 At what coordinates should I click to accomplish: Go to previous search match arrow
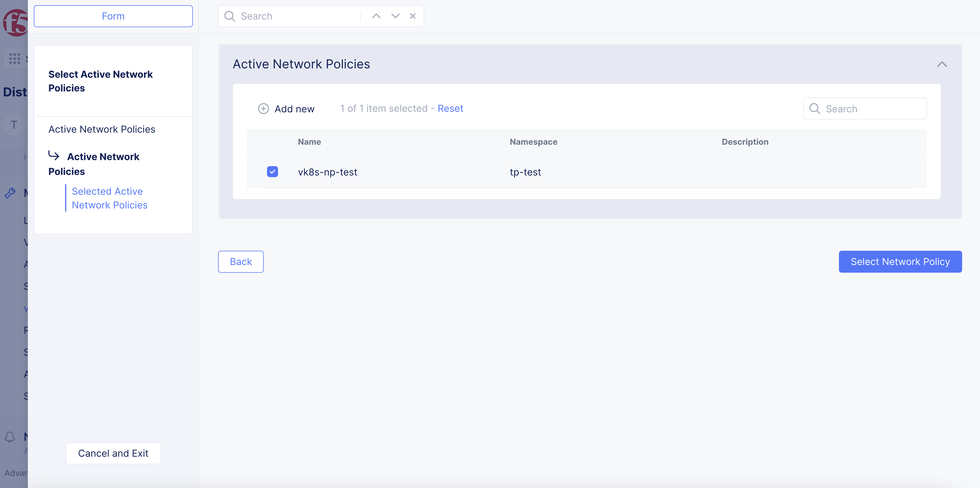pos(376,16)
